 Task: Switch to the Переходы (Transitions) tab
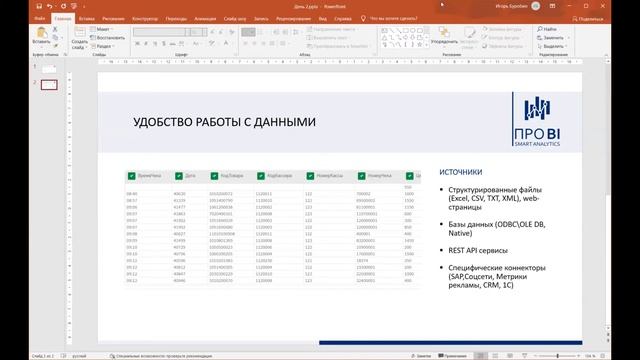tap(176, 19)
